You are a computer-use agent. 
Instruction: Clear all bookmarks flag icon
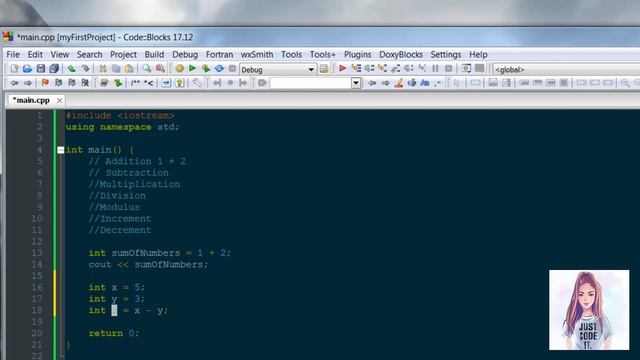coord(85,83)
